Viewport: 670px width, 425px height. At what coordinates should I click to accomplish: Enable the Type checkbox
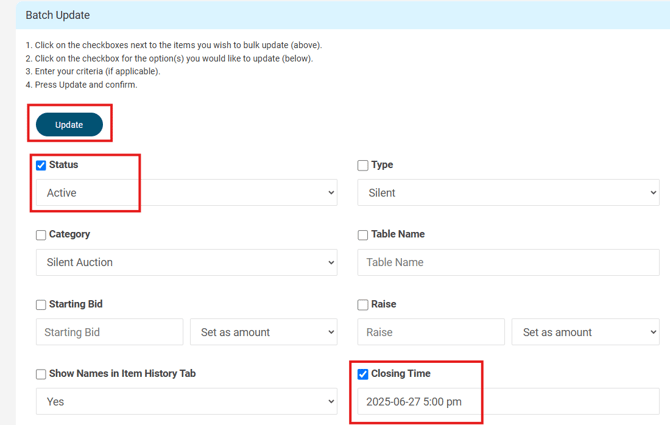[363, 165]
